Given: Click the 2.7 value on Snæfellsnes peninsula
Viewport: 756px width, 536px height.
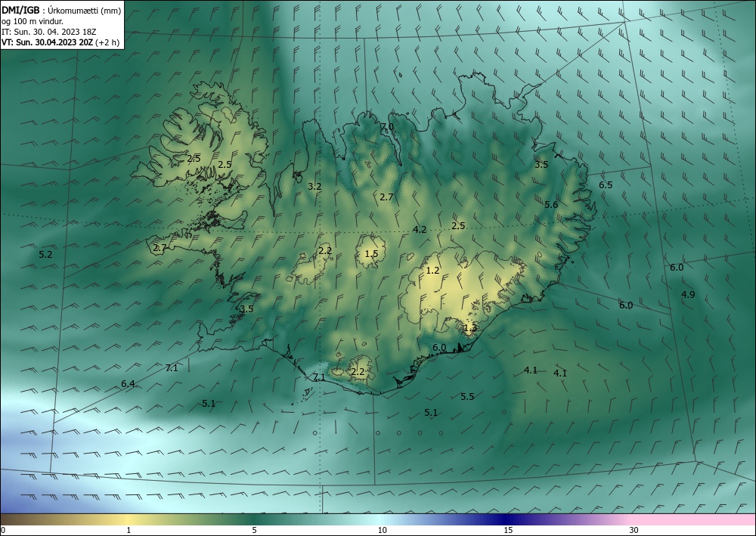Looking at the screenshot, I should pyautogui.click(x=160, y=248).
